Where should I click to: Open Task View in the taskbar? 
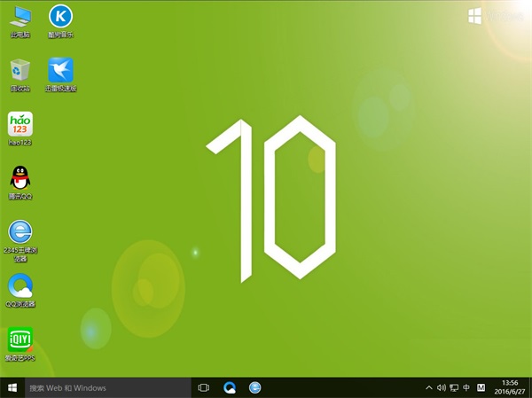[204, 387]
